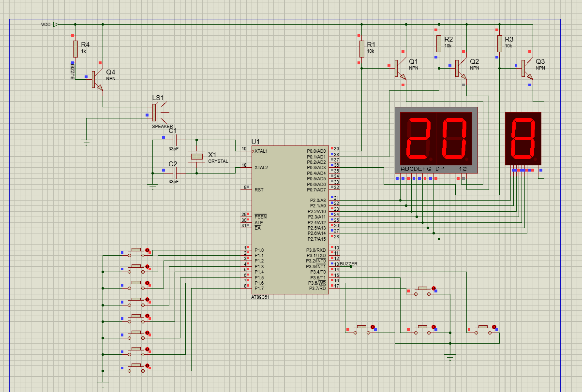The width and height of the screenshot is (582, 392).
Task: Select transistor Q1 symbol
Action: (400, 68)
